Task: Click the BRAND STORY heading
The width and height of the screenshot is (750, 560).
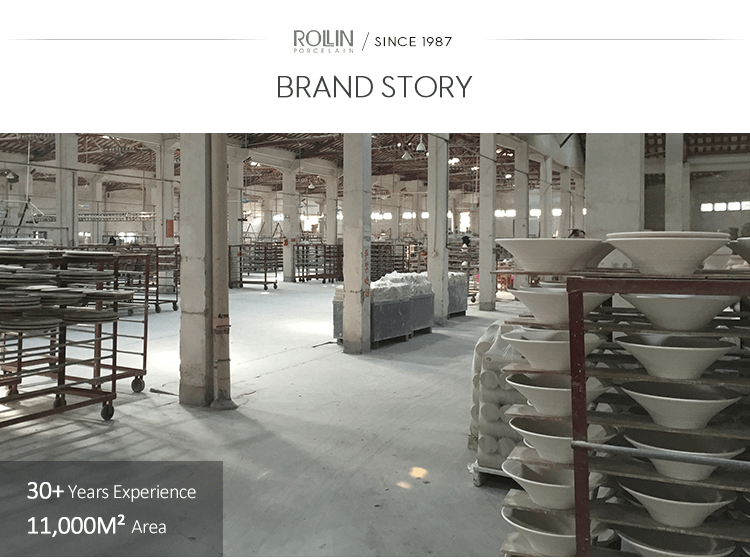Action: (375, 87)
